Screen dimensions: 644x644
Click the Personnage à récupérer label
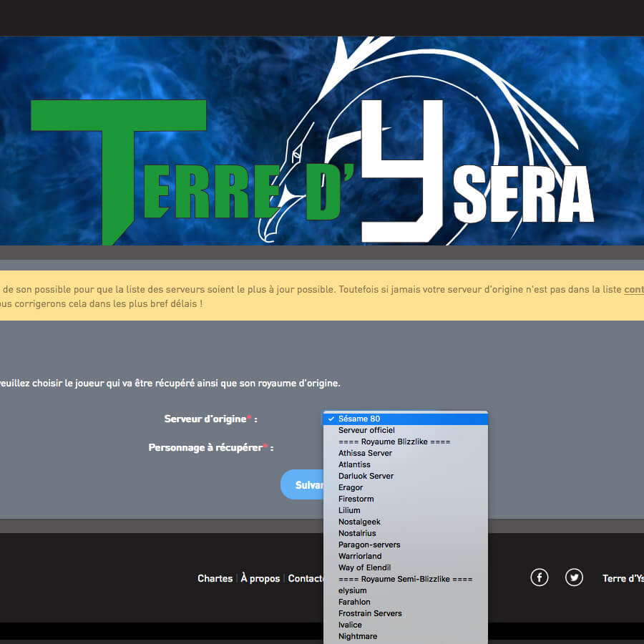(x=211, y=448)
